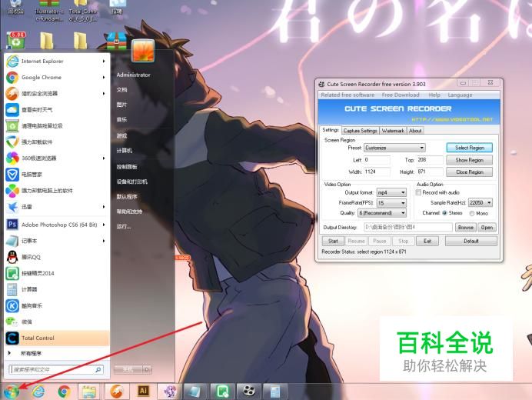Click the Select Region button
Viewport: 532px width, 400px height.
[x=470, y=148]
